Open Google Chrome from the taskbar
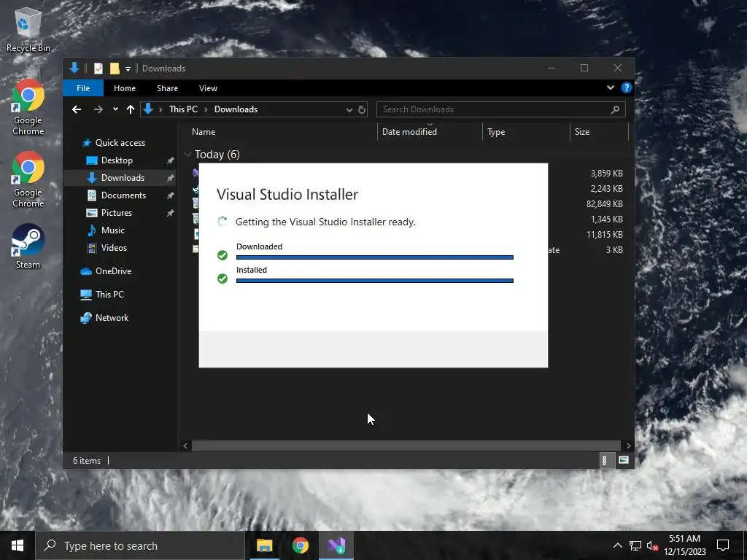 (300, 545)
